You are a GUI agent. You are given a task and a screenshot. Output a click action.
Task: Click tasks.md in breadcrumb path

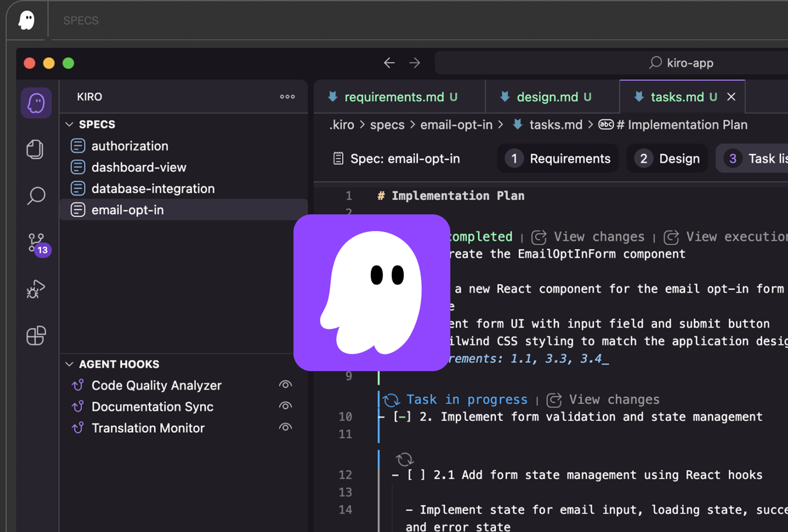(556, 125)
